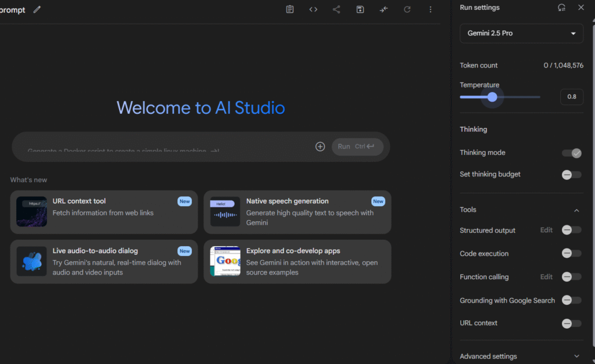Viewport: 595px width, 364px height.
Task: Click the Get code brackets icon
Action: coord(313,9)
